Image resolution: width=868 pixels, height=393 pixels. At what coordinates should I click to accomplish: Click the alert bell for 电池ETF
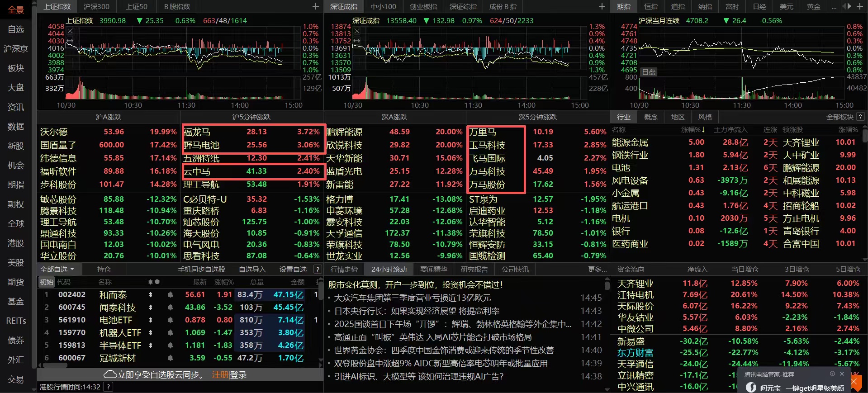(x=170, y=320)
